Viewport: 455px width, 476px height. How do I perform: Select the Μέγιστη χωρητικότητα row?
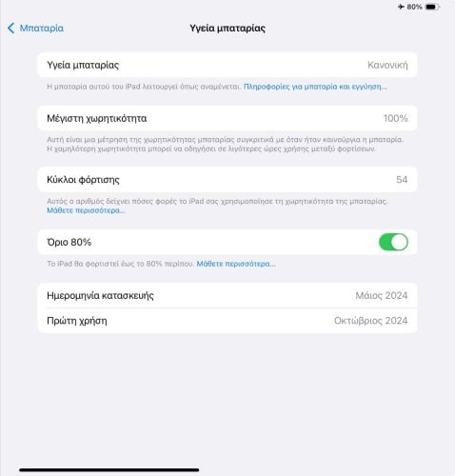coord(227,118)
